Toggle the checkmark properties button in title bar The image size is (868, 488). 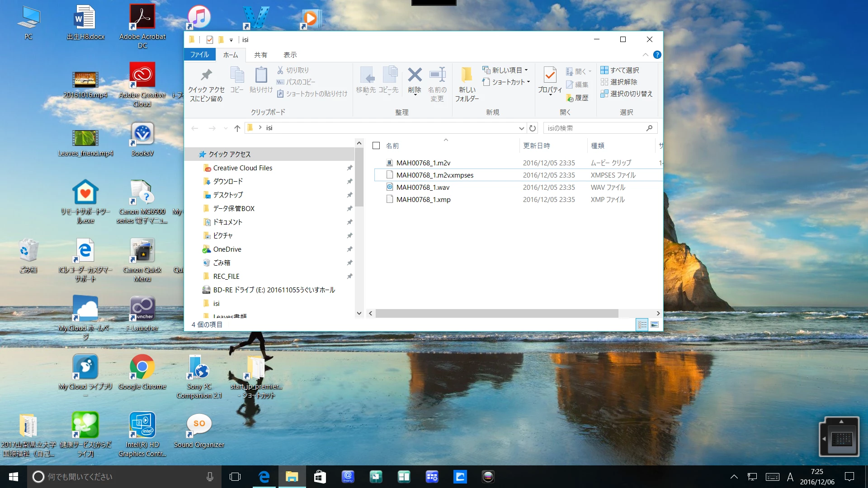pos(209,40)
